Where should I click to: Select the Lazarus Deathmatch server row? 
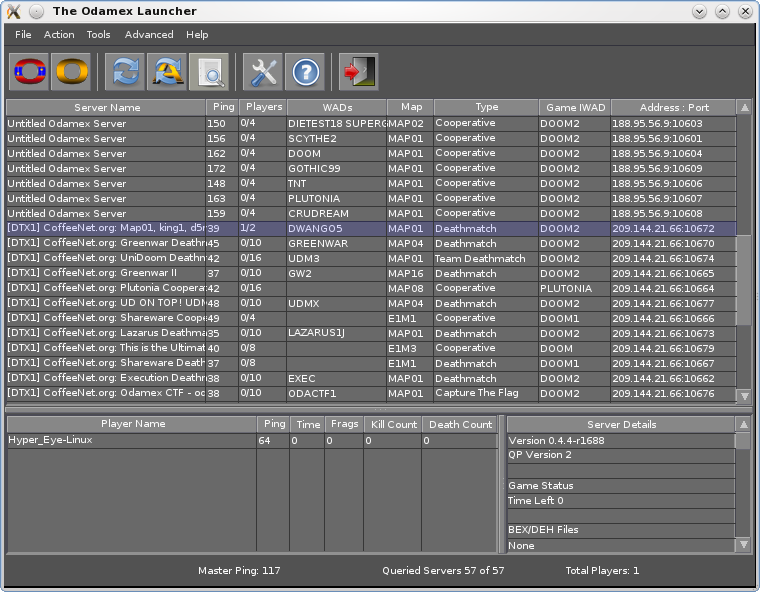click(371, 334)
